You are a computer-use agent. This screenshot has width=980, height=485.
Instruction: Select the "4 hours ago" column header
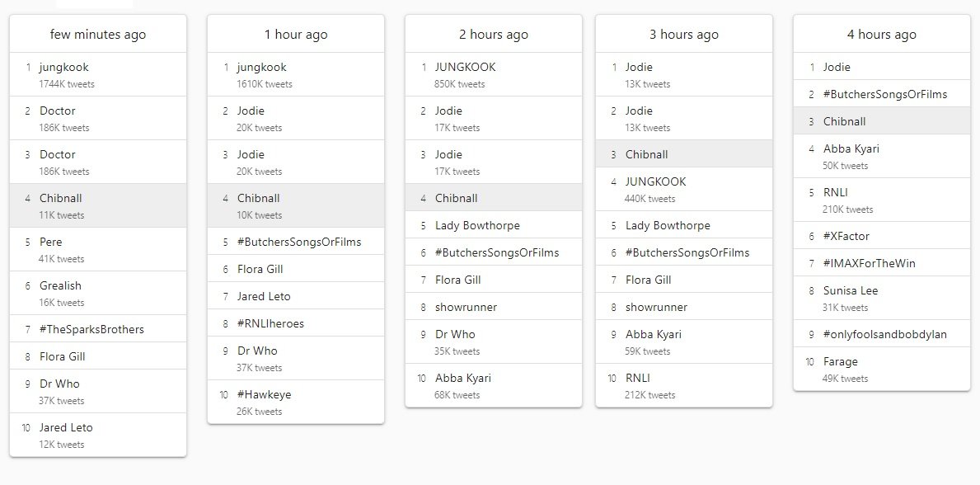tap(881, 35)
